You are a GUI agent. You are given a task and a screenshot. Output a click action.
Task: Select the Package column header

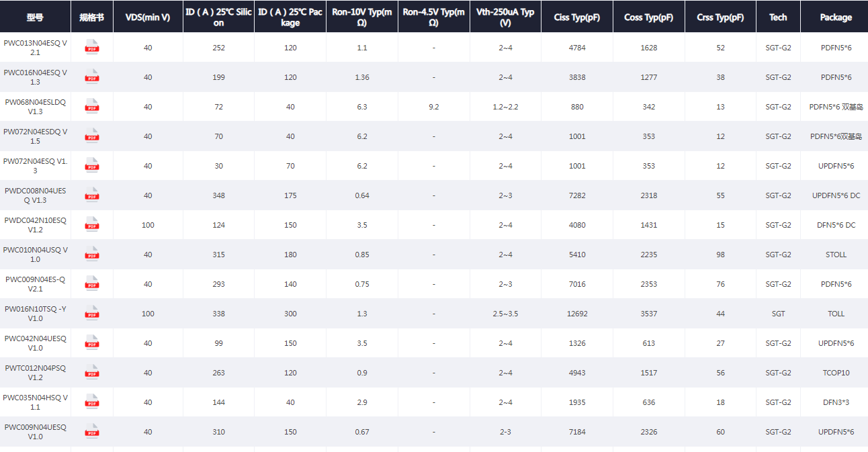pyautogui.click(x=836, y=17)
